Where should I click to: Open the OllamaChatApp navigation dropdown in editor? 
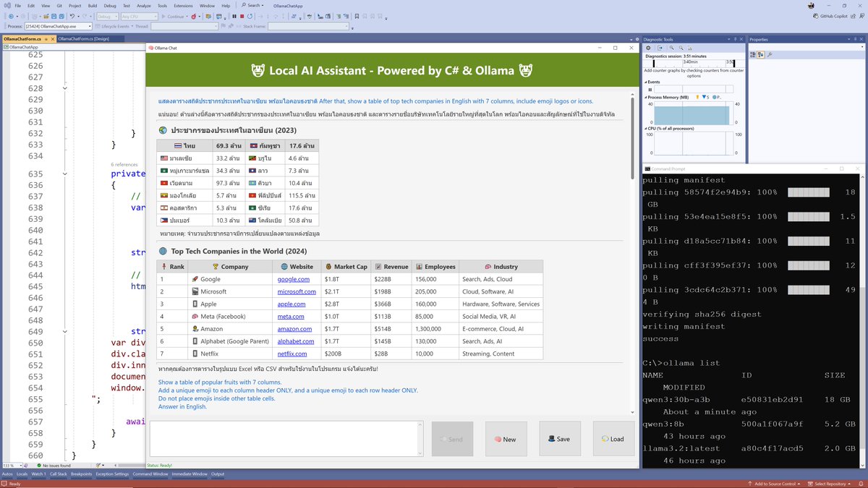pos(72,47)
